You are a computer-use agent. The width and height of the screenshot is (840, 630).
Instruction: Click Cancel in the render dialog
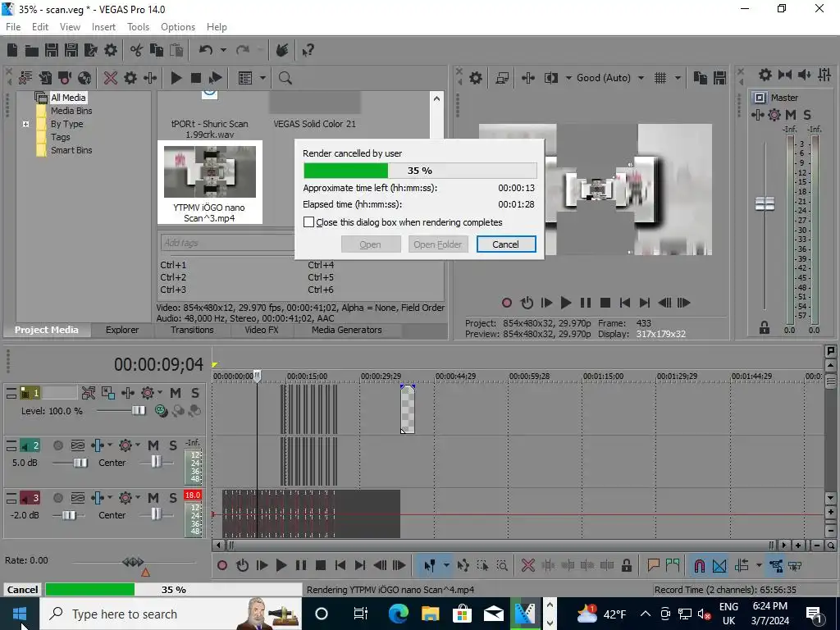click(505, 244)
